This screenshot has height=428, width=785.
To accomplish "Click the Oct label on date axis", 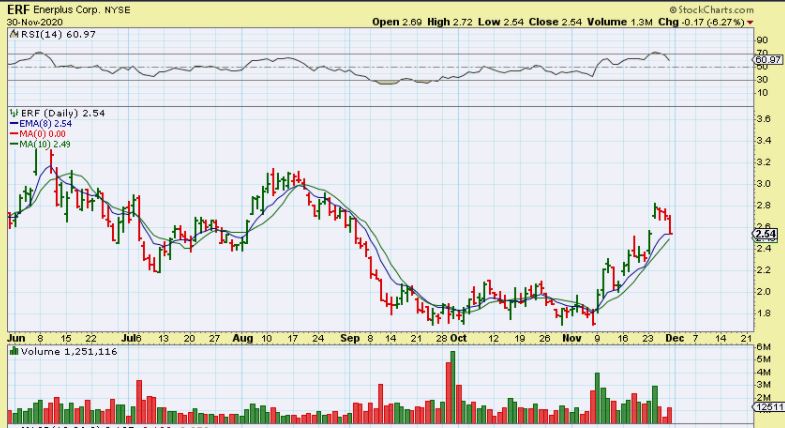I will pyautogui.click(x=459, y=338).
